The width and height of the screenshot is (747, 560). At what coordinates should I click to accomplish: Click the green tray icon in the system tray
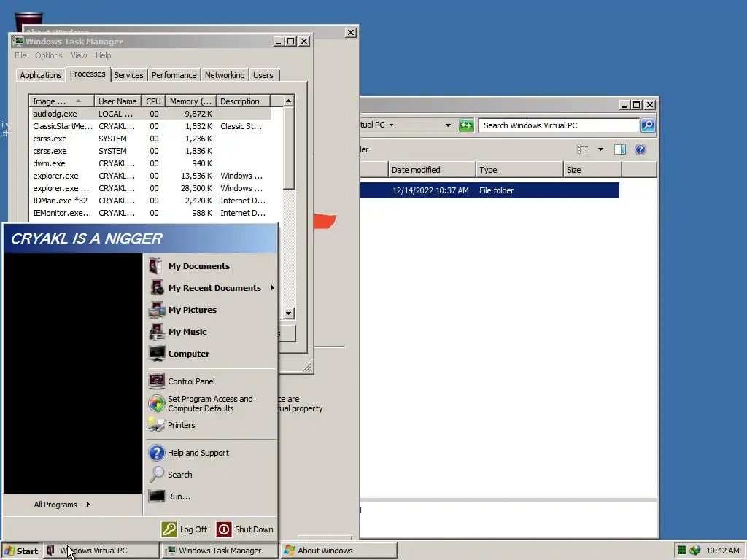pyautogui.click(x=682, y=551)
